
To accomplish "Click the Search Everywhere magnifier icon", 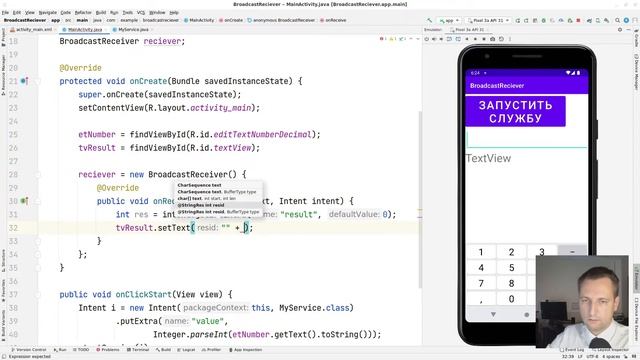I will (x=618, y=20).
